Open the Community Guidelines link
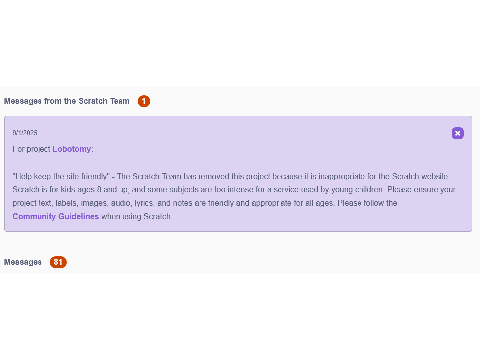This screenshot has width=480, height=360. click(56, 216)
